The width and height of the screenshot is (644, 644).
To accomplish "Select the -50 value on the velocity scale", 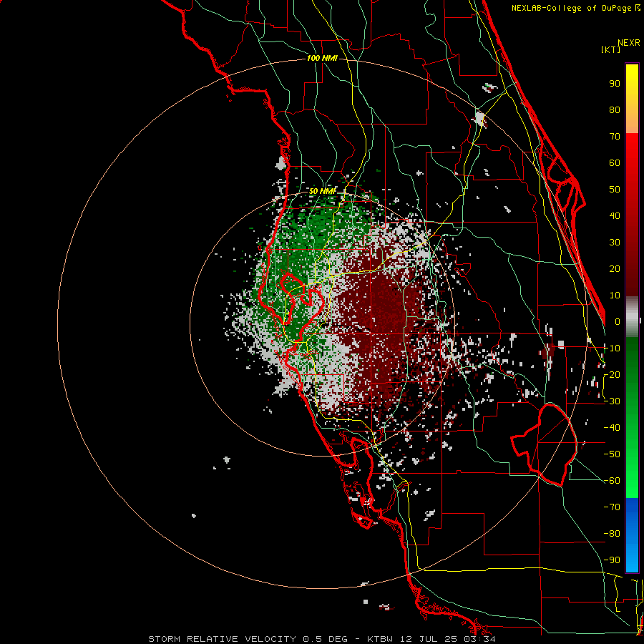I will tap(612, 454).
